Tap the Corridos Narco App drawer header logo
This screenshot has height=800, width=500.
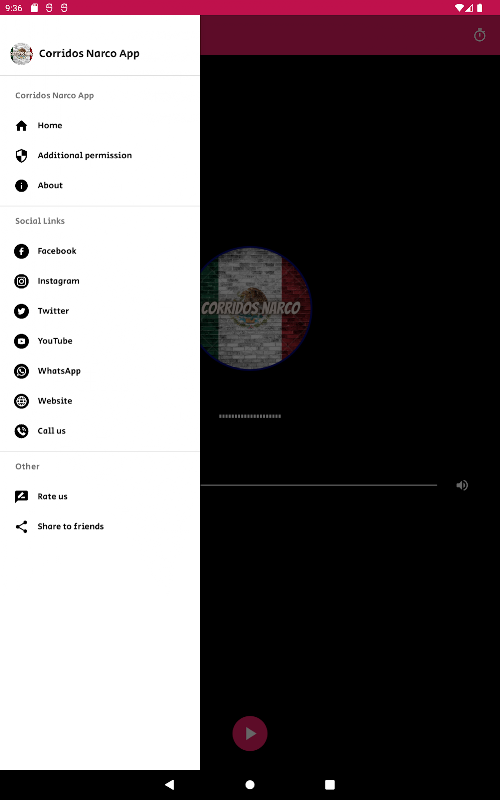click(21, 54)
